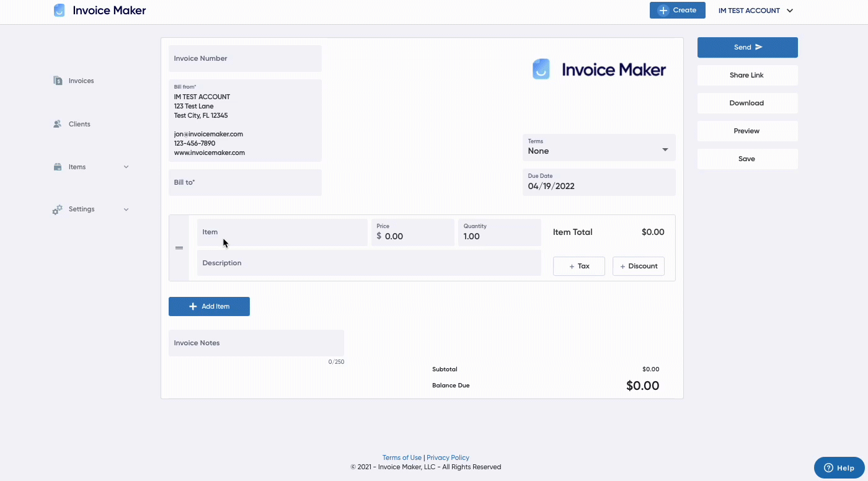
Task: Open the Privacy Policy link
Action: coord(448,457)
